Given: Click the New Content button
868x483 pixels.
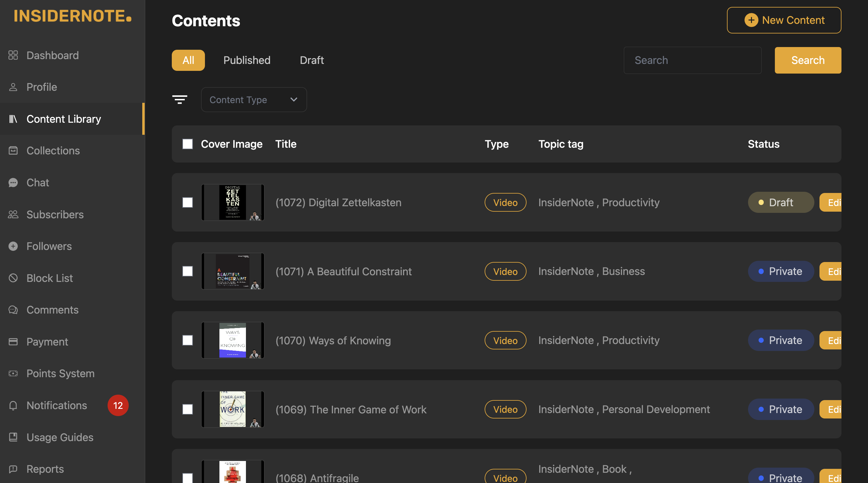Looking at the screenshot, I should (x=784, y=20).
